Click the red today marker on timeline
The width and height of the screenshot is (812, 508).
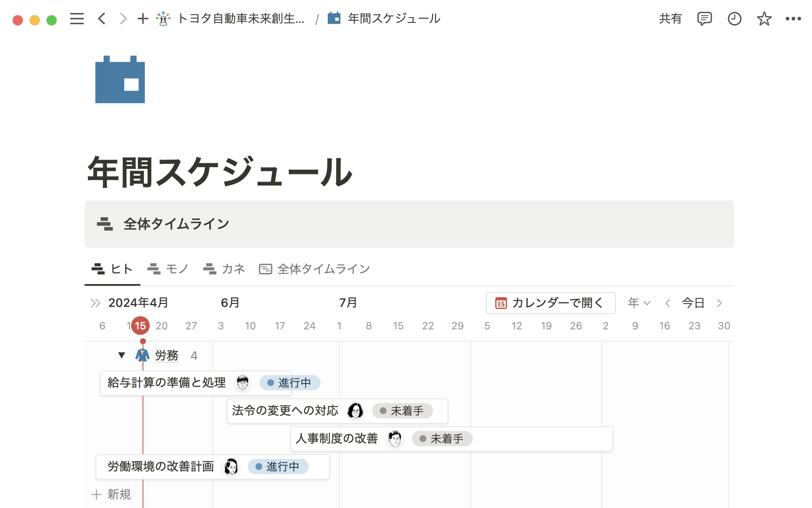pyautogui.click(x=140, y=326)
